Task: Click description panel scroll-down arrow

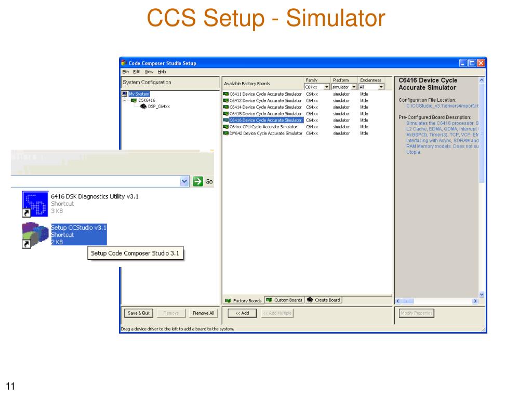Action: tap(482, 295)
